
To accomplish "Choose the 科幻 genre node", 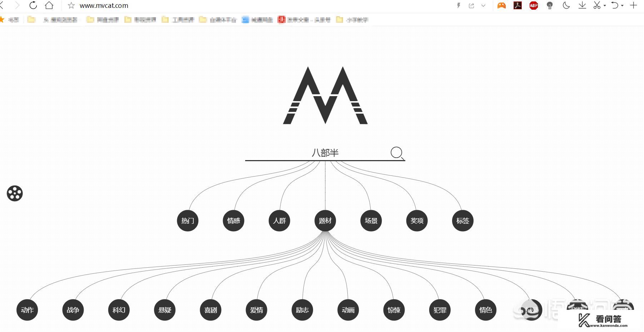I will coord(119,310).
